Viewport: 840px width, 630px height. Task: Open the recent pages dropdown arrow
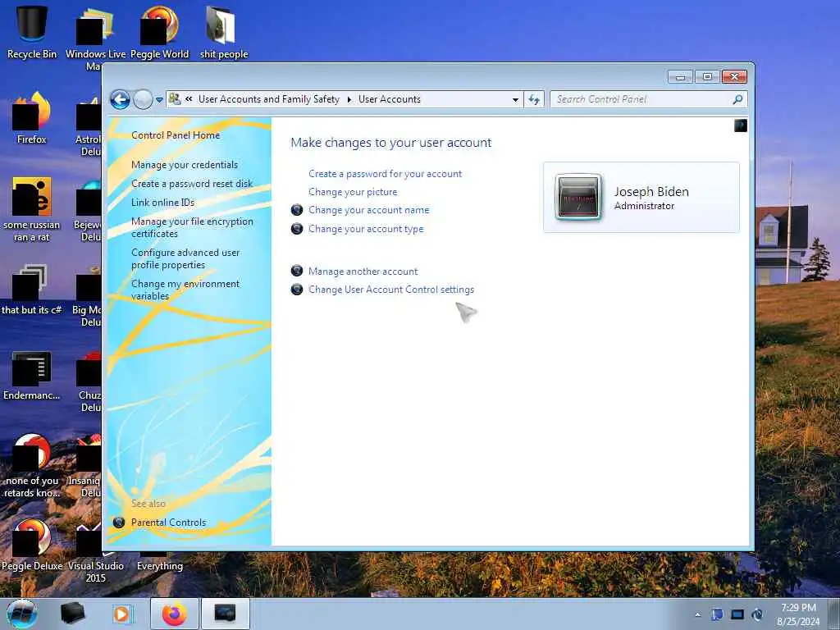tap(159, 100)
